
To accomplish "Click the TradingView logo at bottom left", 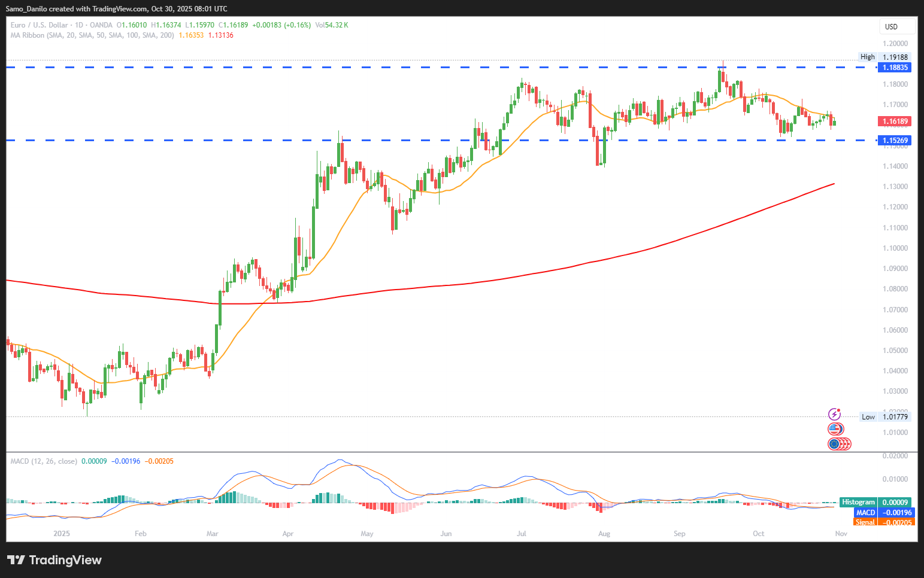I will point(54,560).
